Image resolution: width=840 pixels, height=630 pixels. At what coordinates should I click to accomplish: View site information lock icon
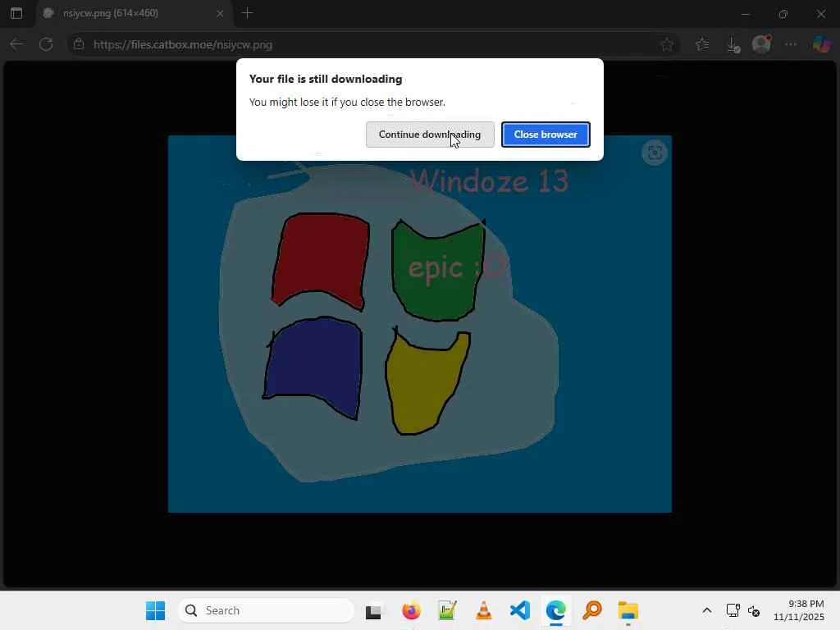[x=79, y=44]
